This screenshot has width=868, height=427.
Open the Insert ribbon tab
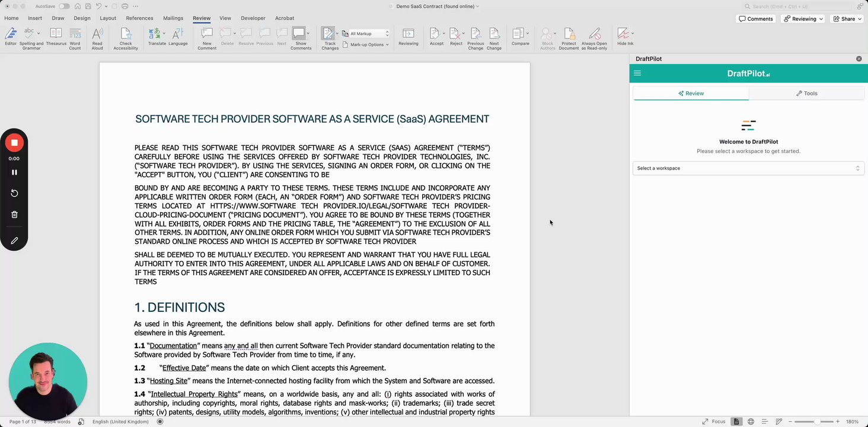pos(35,18)
